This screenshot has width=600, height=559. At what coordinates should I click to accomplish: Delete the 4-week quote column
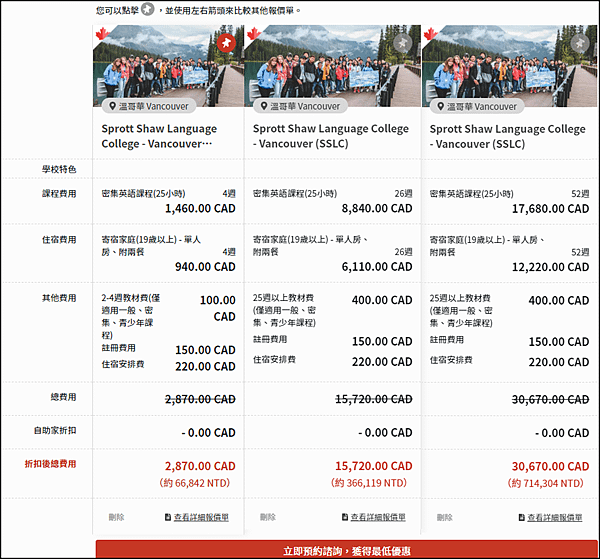point(116,517)
